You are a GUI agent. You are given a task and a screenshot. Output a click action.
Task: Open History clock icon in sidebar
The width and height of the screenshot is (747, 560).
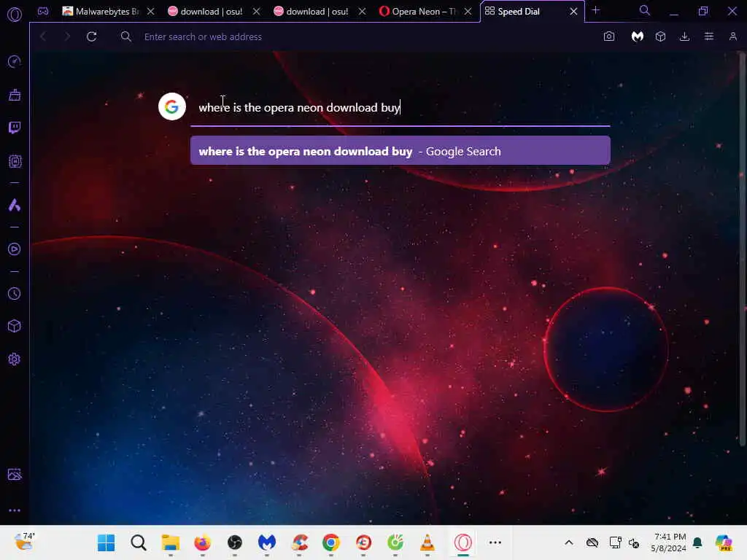click(15, 293)
